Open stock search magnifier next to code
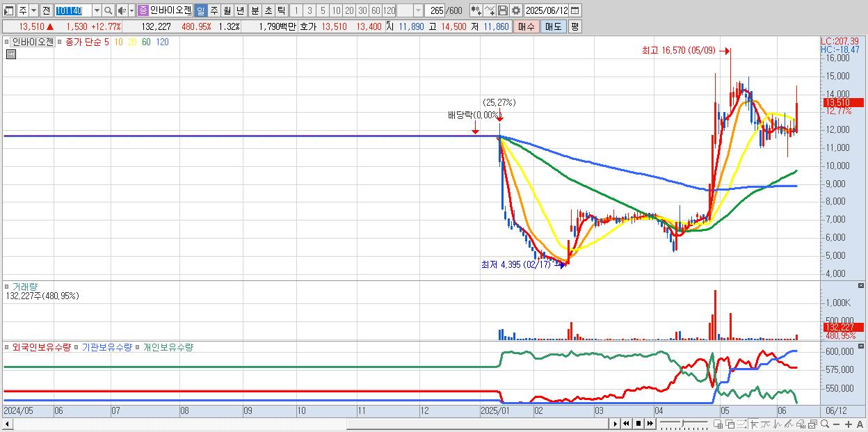868x432 pixels. 108,10
